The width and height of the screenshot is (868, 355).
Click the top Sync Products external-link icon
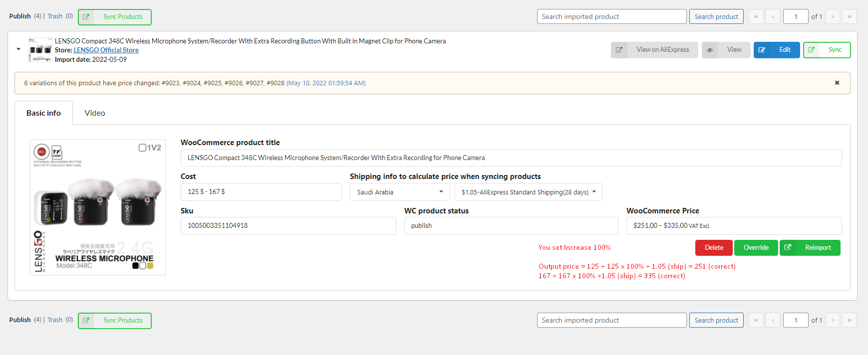[86, 17]
